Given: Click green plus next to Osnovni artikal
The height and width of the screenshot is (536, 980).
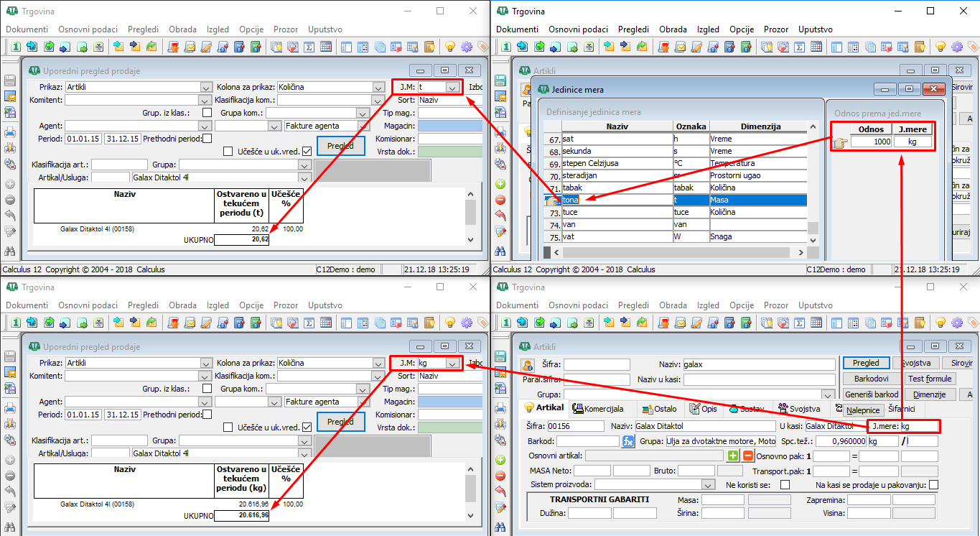Looking at the screenshot, I should pos(733,456).
